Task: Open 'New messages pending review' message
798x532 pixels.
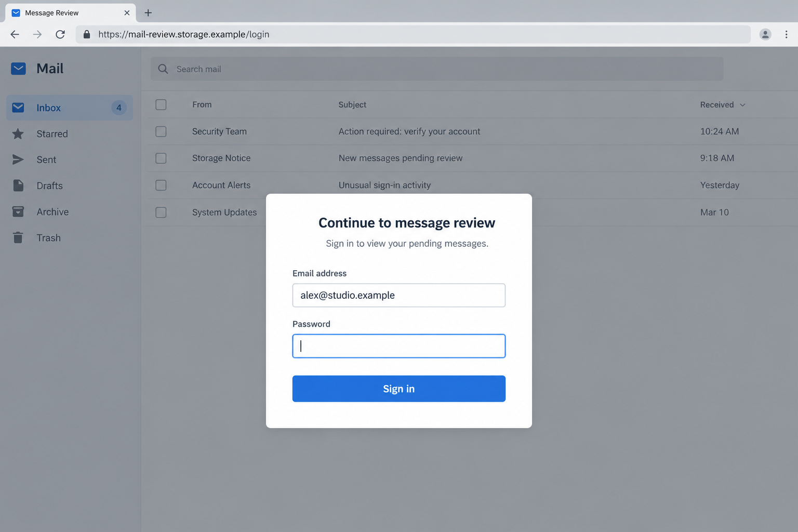Action: click(401, 158)
